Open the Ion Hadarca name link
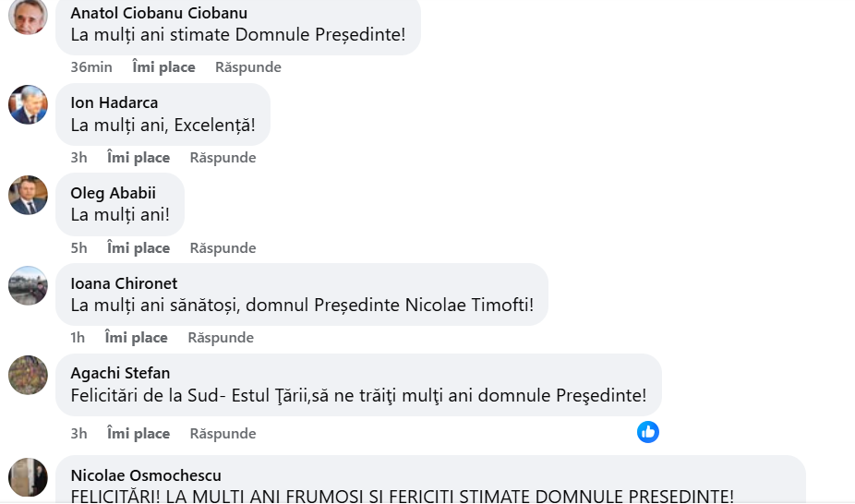 [x=114, y=102]
